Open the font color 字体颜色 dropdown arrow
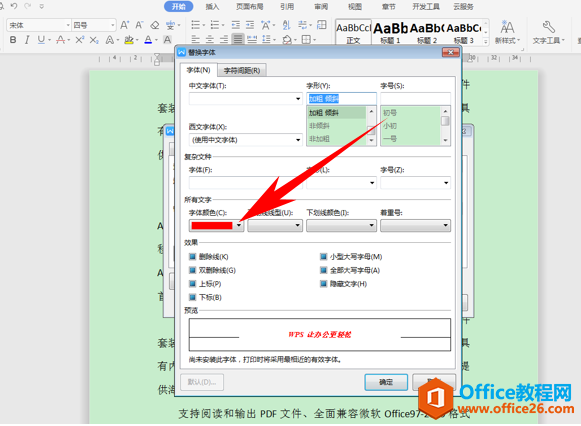581x426 pixels. 239,225
